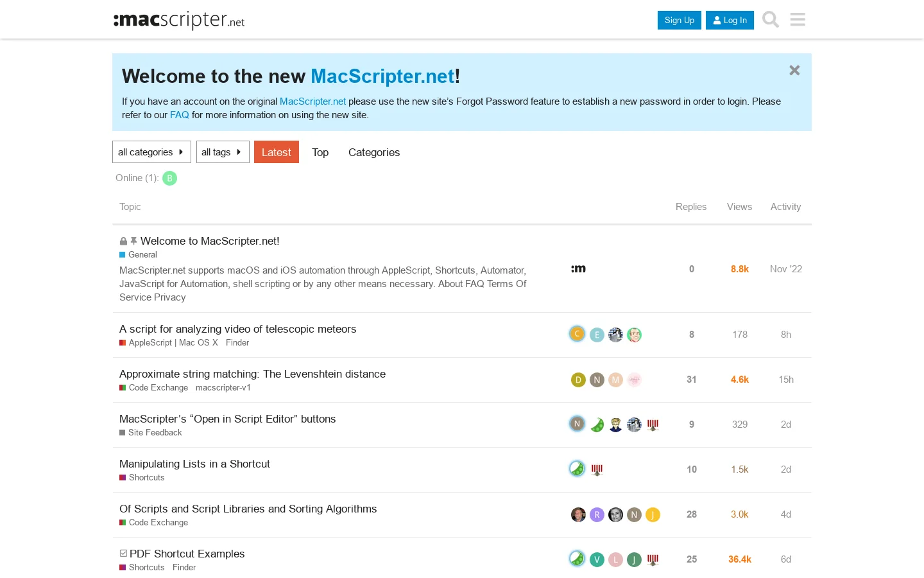Click the Finder tag on PDF Shortcut Examples
This screenshot has height=578, width=924.
184,568
